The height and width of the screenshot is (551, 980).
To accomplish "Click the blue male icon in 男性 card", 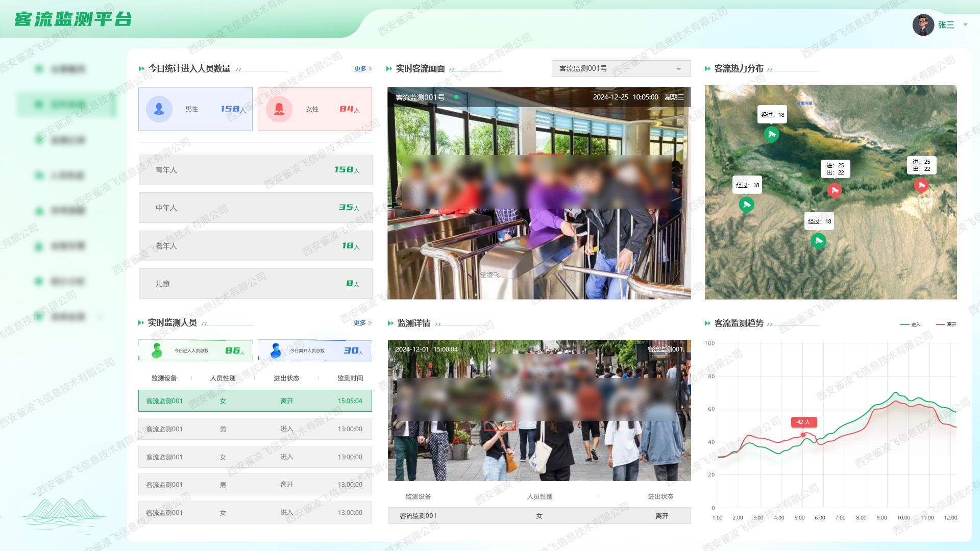I will [159, 109].
